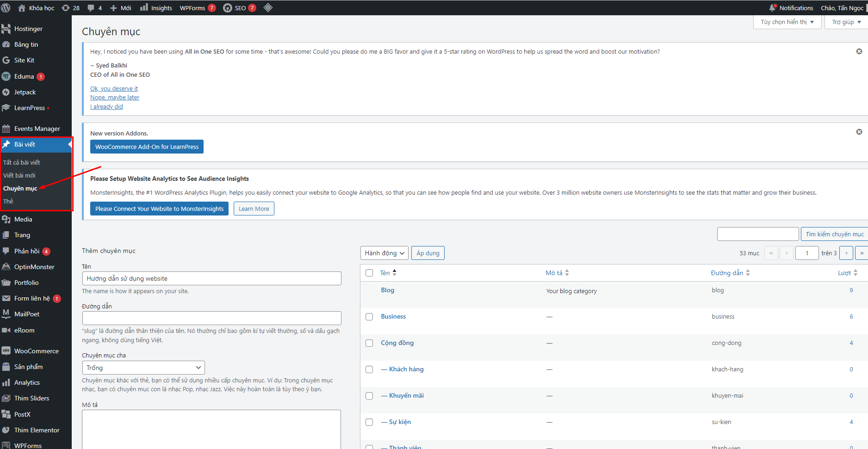Select Chuyên mục in the submenu
The height and width of the screenshot is (449, 868).
click(20, 188)
